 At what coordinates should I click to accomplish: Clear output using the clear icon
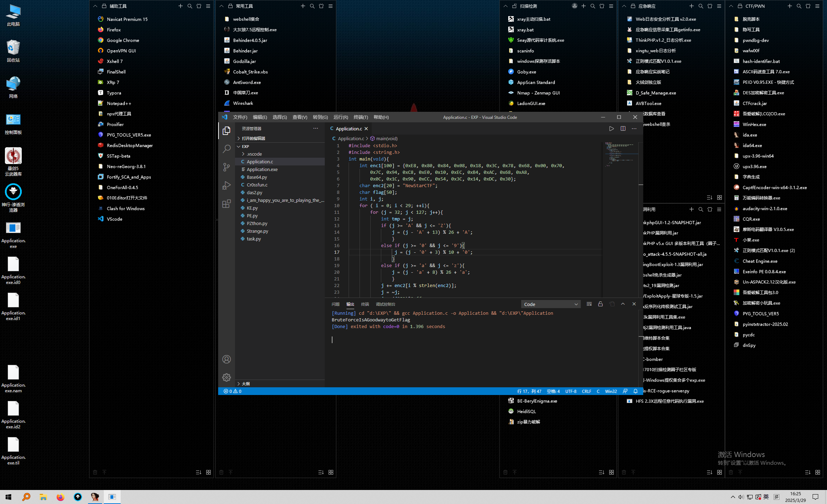[x=589, y=304]
